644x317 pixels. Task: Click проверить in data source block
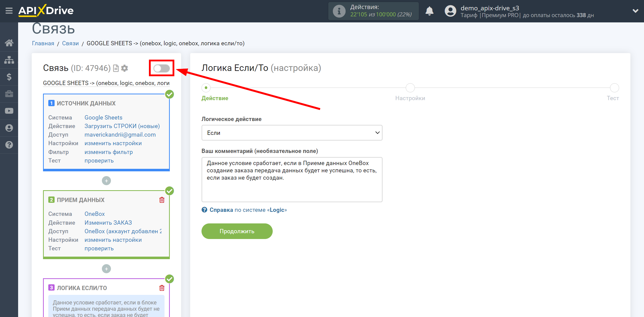coord(99,161)
